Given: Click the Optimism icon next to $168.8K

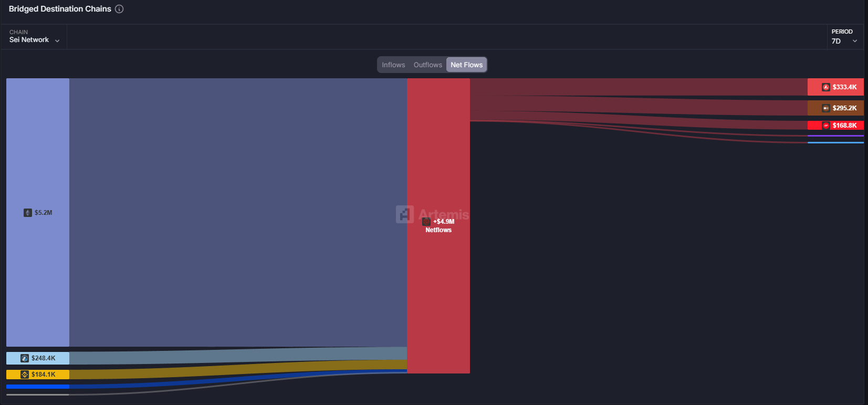Looking at the screenshot, I should click(x=826, y=126).
